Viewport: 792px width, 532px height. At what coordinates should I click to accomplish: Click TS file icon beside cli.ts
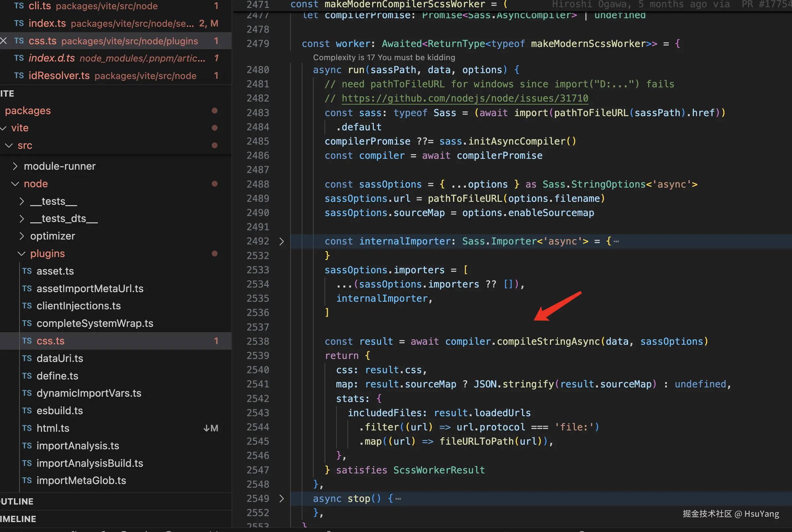tap(19, 6)
